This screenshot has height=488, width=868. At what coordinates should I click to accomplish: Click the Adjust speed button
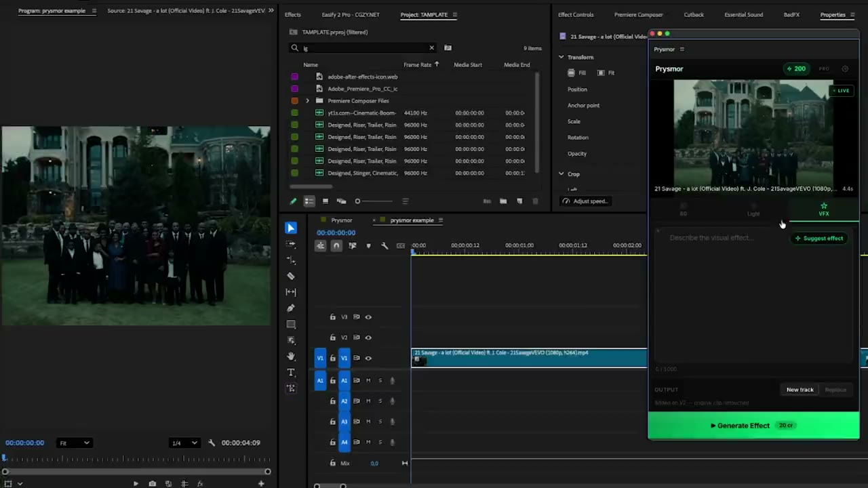pyautogui.click(x=585, y=201)
